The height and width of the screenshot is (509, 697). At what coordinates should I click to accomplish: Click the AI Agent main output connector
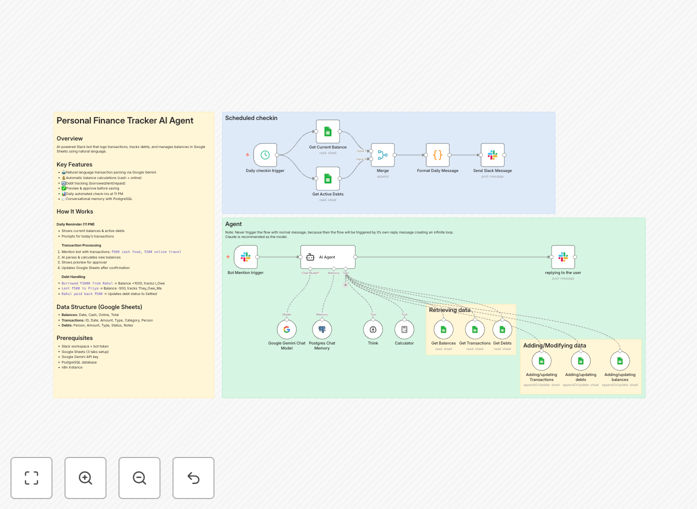click(355, 257)
